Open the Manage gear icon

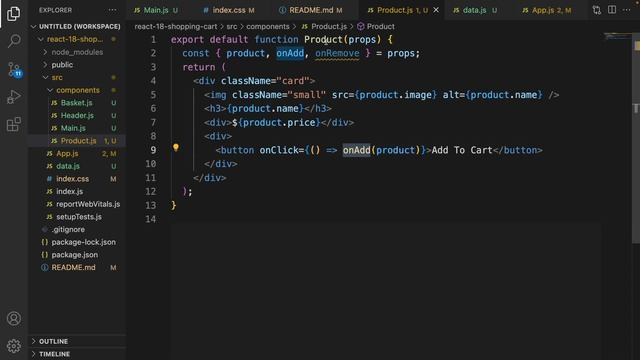pos(13,346)
